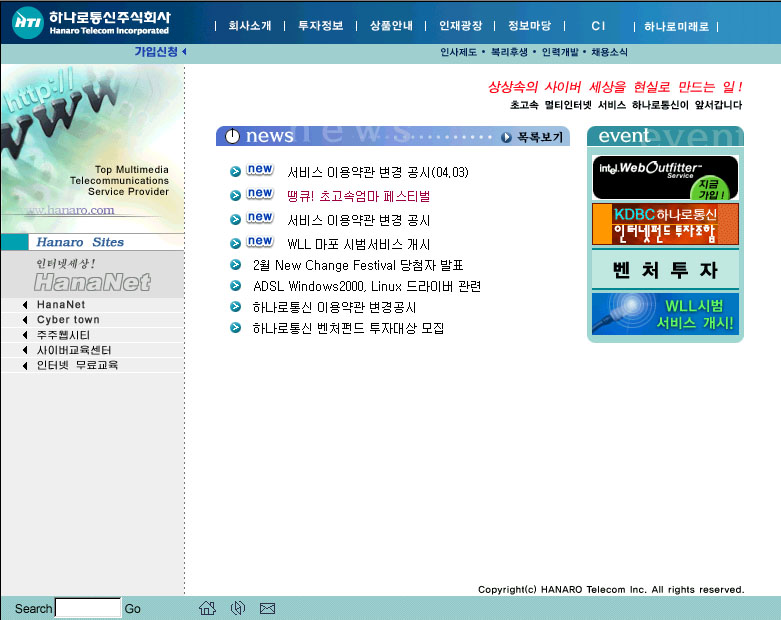Open the 사이버교육센터 sidebar link
The image size is (781, 620).
pyautogui.click(x=74, y=350)
